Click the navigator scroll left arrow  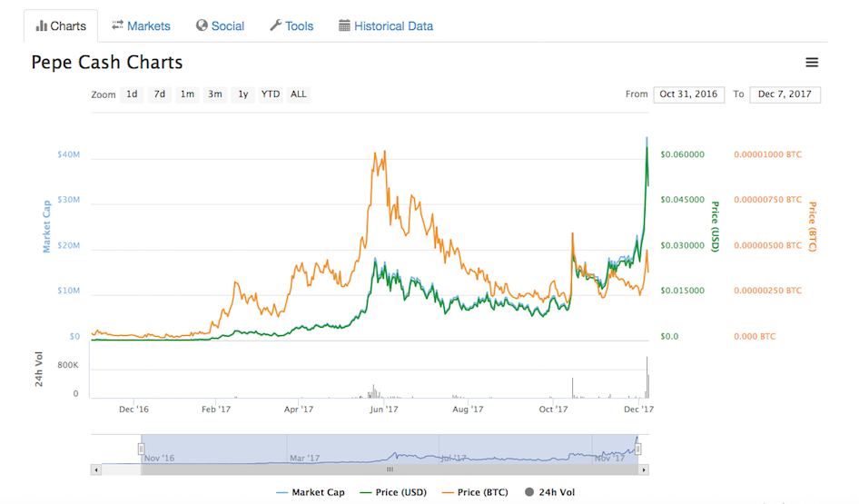tap(96, 469)
